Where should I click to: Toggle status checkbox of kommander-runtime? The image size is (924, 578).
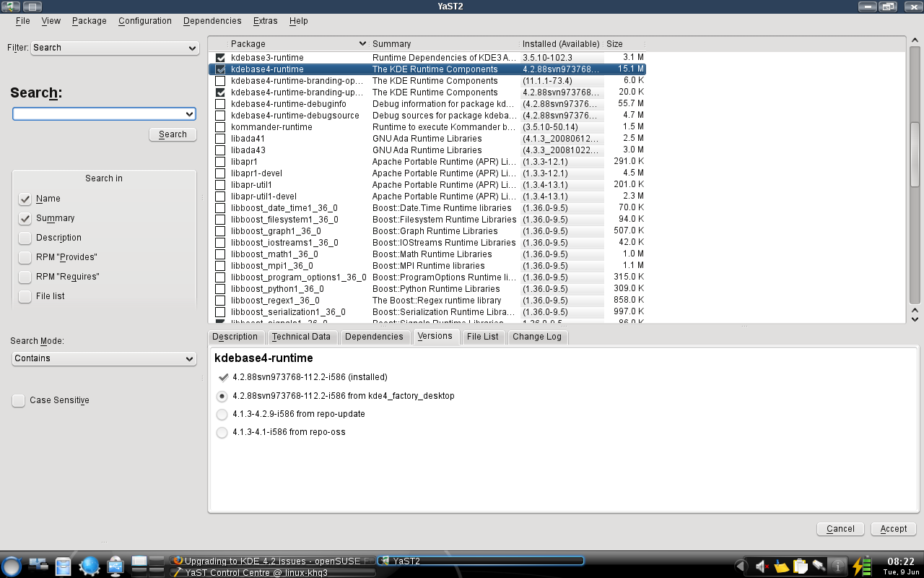[220, 127]
